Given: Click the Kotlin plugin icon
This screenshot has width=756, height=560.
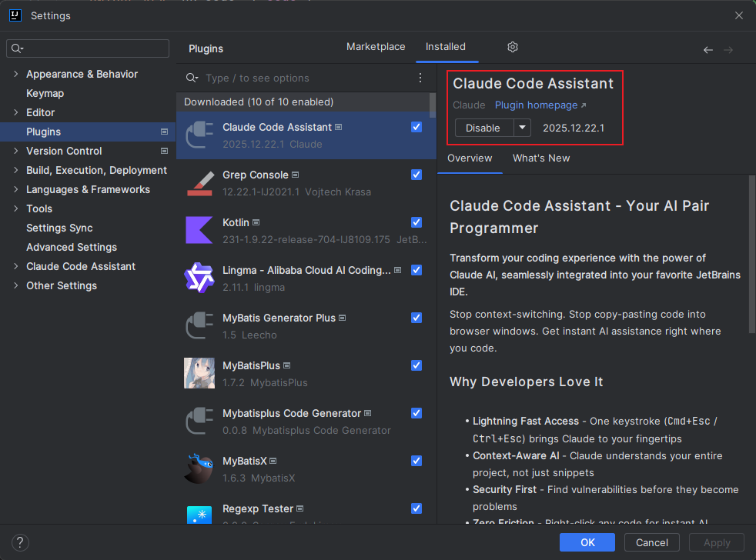Looking at the screenshot, I should (199, 230).
